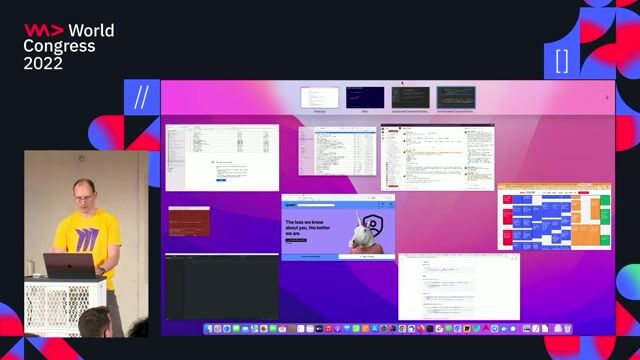Select the third fullscreen space with dark code
This screenshot has height=360, width=640.
click(410, 98)
